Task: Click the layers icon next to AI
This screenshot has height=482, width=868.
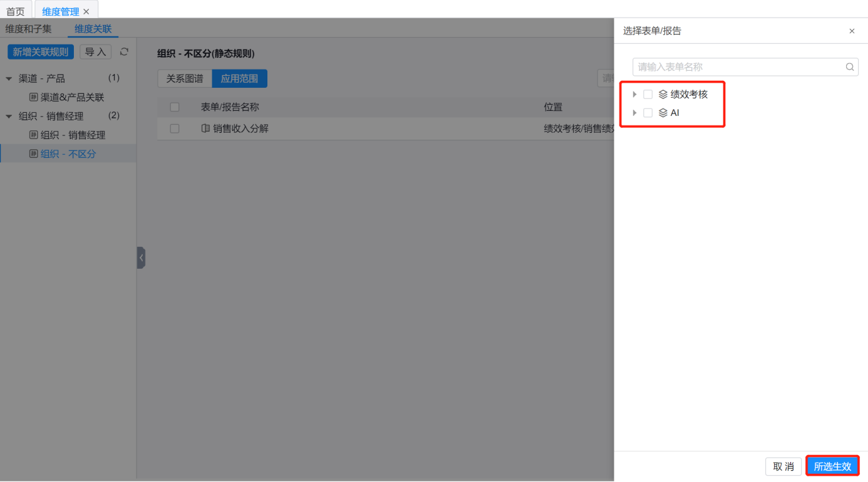Action: 663,113
